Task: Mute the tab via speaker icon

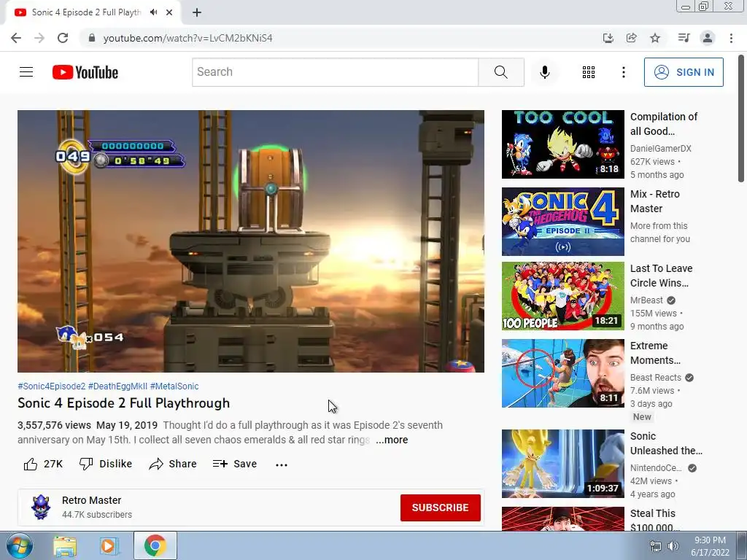Action: [x=153, y=12]
